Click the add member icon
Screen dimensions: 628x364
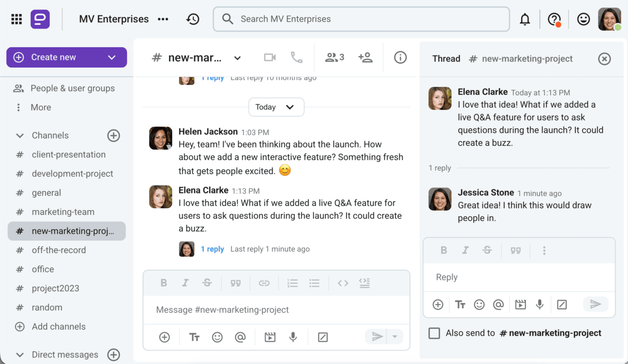[x=365, y=58]
